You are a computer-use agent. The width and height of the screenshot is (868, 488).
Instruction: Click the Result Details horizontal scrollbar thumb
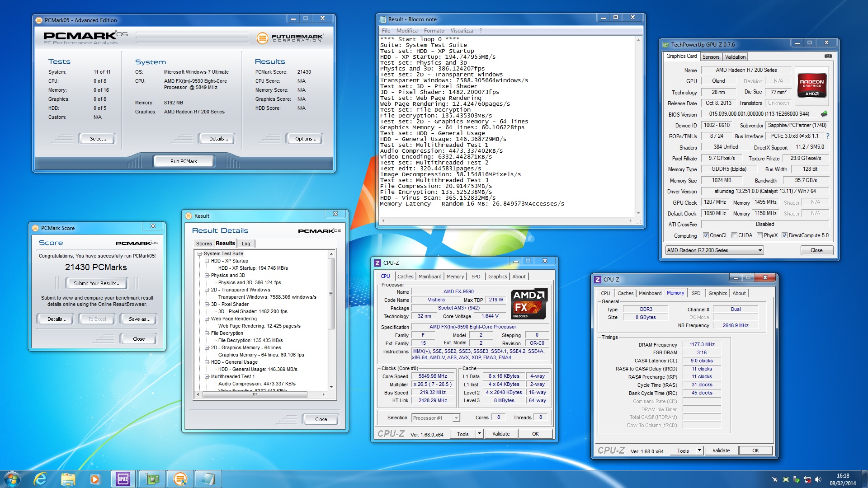coord(255,394)
